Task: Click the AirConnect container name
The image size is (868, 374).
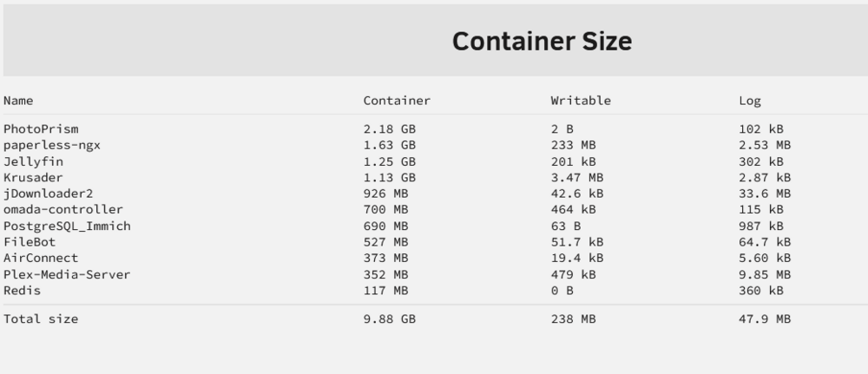Action: (x=41, y=258)
